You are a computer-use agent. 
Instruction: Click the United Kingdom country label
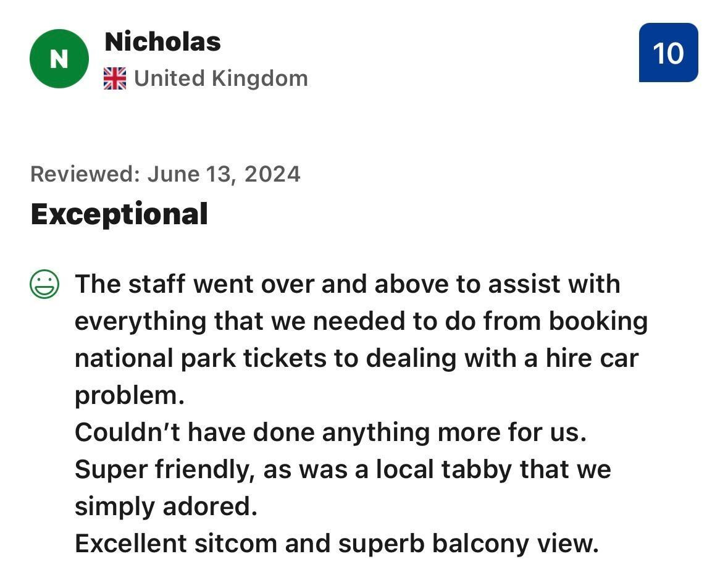coord(220,78)
